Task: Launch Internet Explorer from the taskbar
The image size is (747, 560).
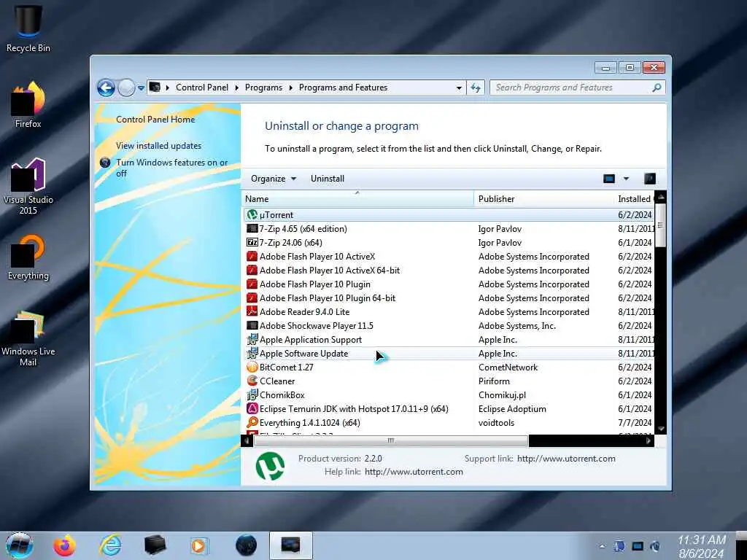Action: [111, 545]
